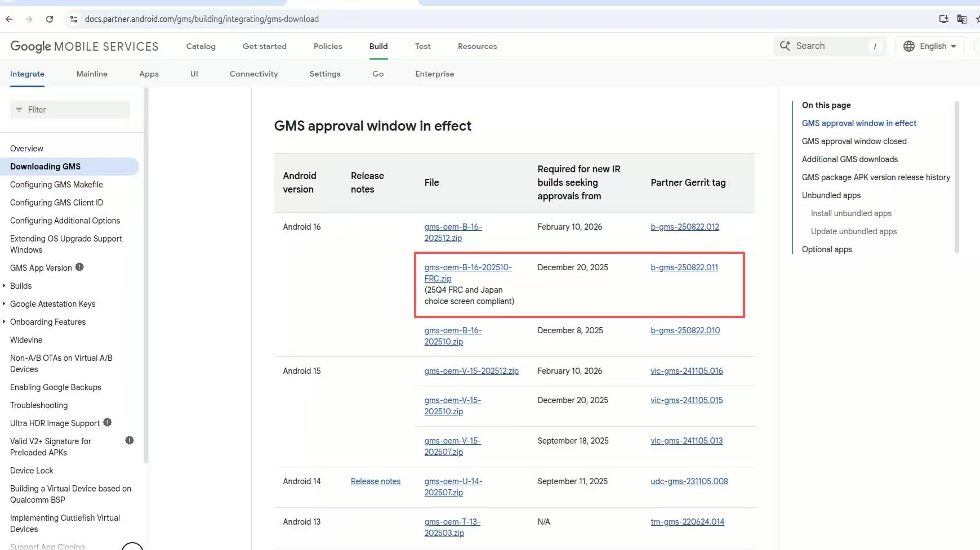The width and height of the screenshot is (980, 550).
Task: Click the sidebar Filter field
Action: [x=70, y=110]
